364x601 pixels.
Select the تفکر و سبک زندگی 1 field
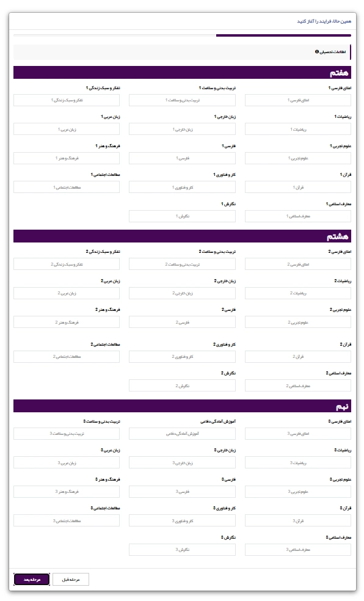pos(67,100)
